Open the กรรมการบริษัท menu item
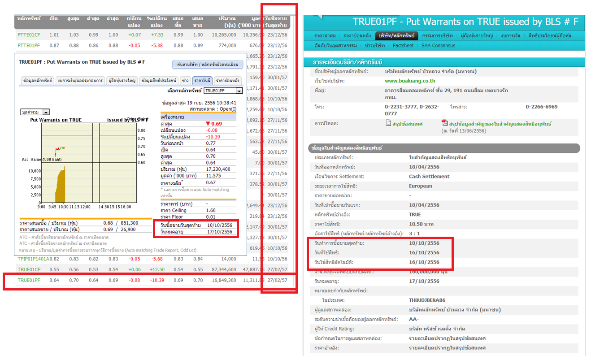 (438, 35)
